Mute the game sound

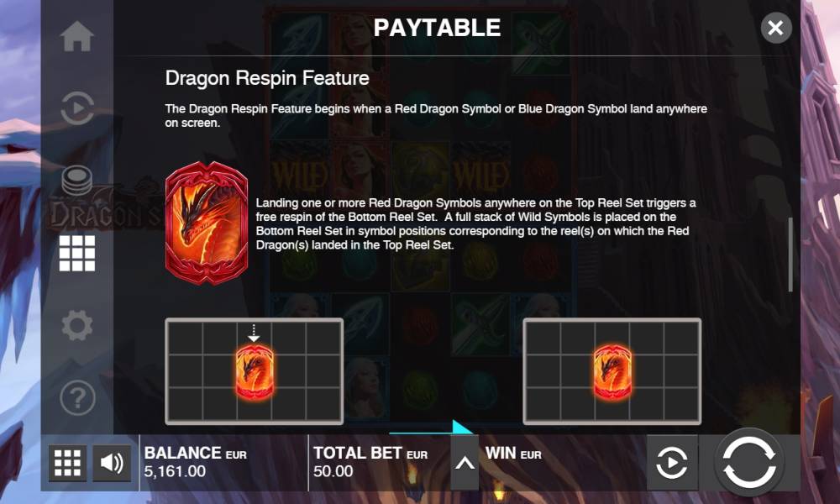point(112,462)
